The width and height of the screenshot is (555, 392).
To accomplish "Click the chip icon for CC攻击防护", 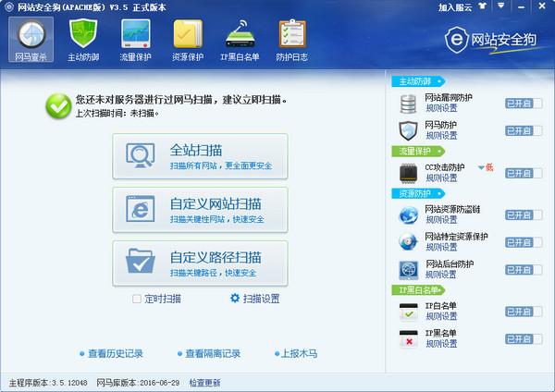I will [x=408, y=173].
